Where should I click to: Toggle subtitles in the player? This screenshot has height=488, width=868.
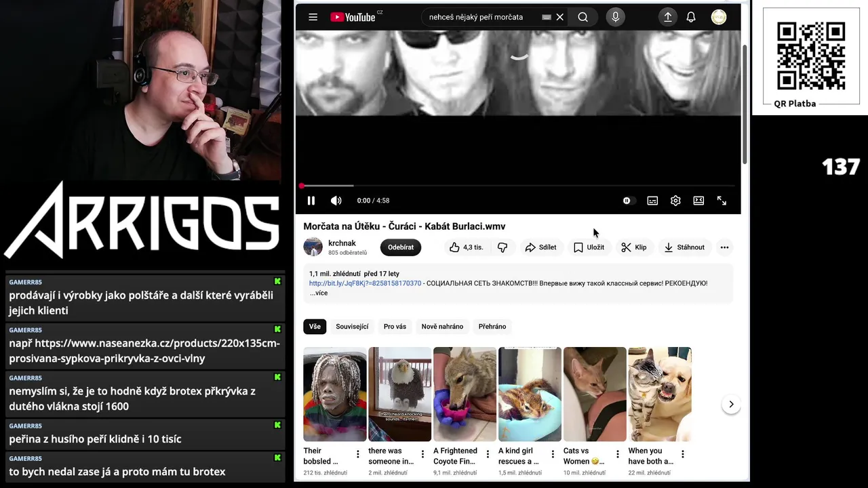[x=652, y=201]
